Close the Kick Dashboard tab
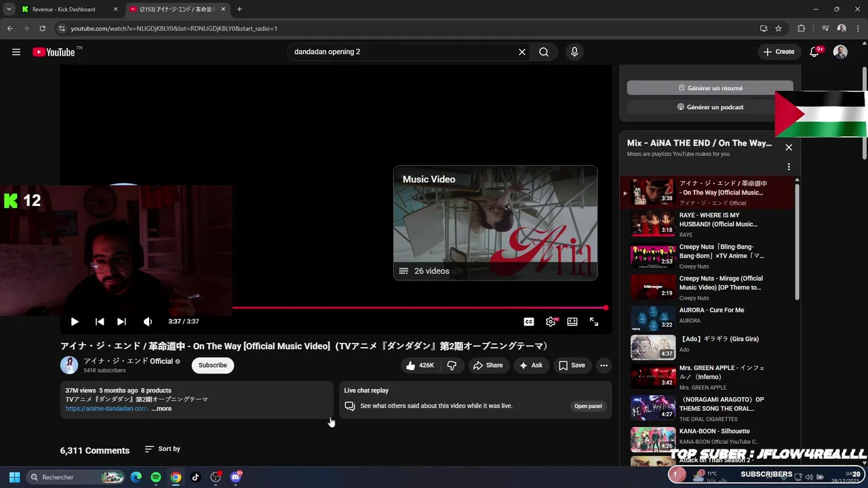This screenshot has height=488, width=868. pos(115,9)
